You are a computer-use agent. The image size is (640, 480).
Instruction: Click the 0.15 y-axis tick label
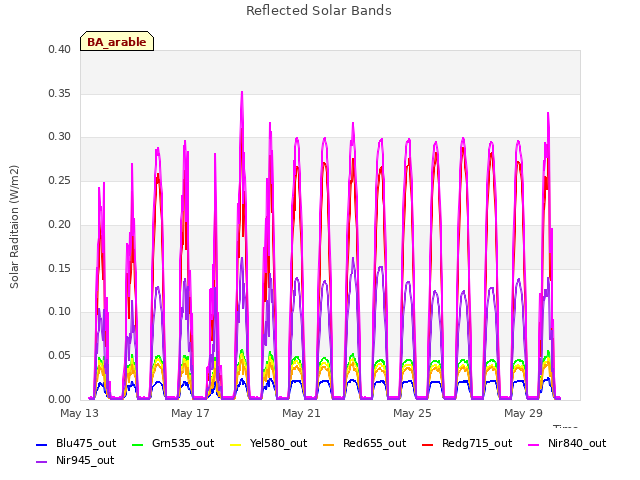[60, 268]
